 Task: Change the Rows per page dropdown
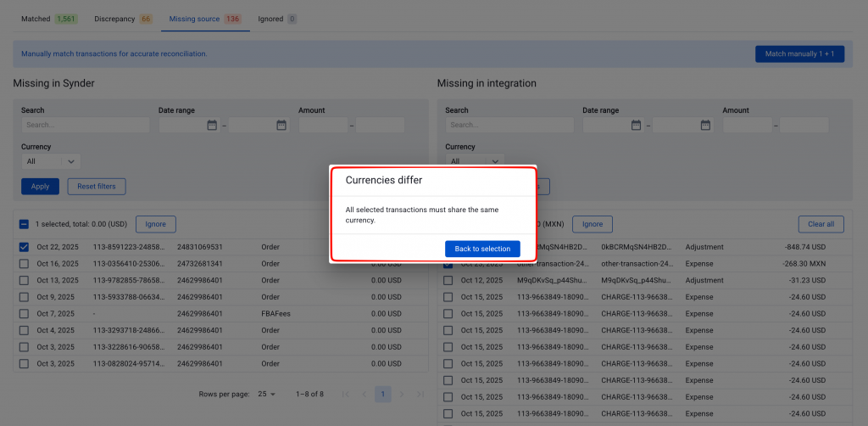pyautogui.click(x=266, y=395)
